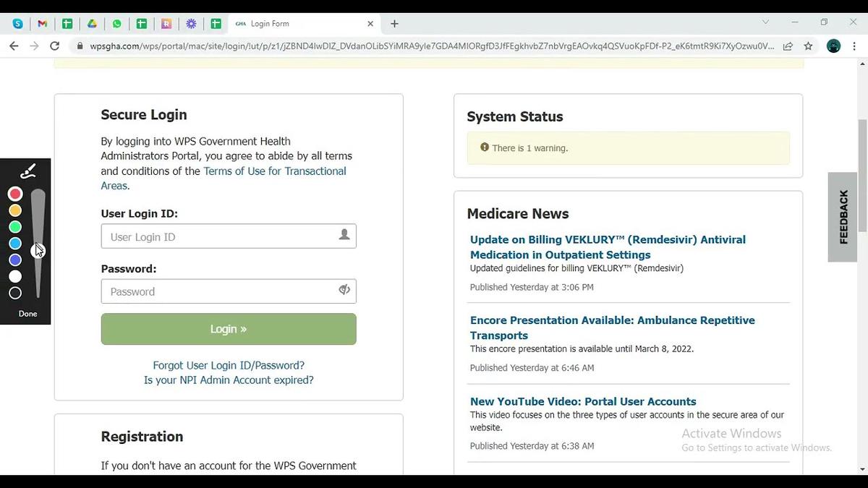The height and width of the screenshot is (488, 868).
Task: Close the Login Form tab
Action: 370,24
